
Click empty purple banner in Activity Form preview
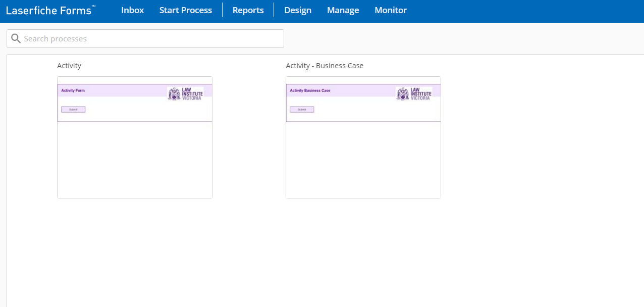[126, 91]
